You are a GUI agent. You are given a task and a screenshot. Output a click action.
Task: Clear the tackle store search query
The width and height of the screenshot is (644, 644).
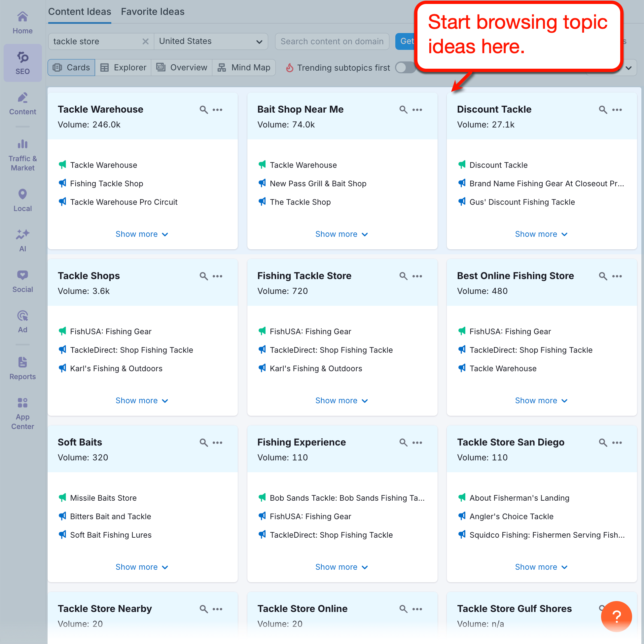146,41
